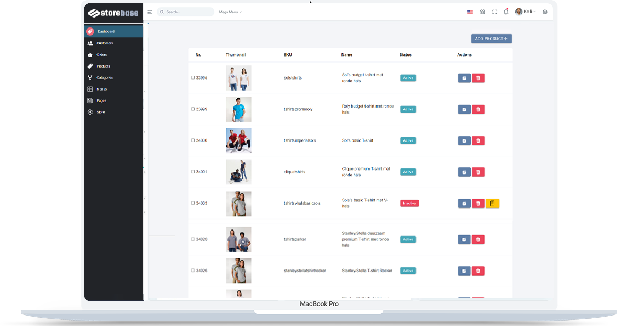Edit product 34000 with the blue icon
Viewport: 644px width, 326px height.
(464, 140)
